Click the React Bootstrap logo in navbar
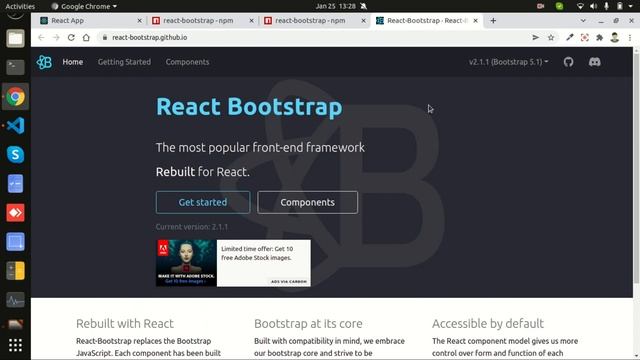This screenshot has height=360, width=640. pos(44,62)
